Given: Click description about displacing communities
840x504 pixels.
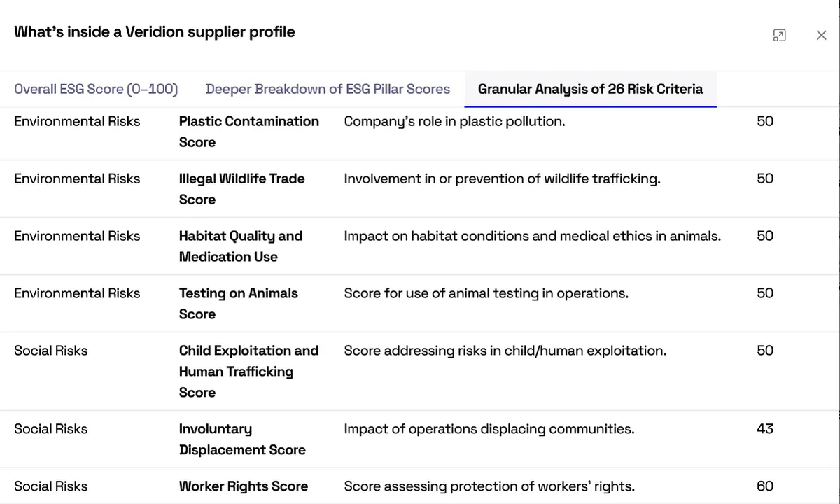Looking at the screenshot, I should pyautogui.click(x=489, y=429).
